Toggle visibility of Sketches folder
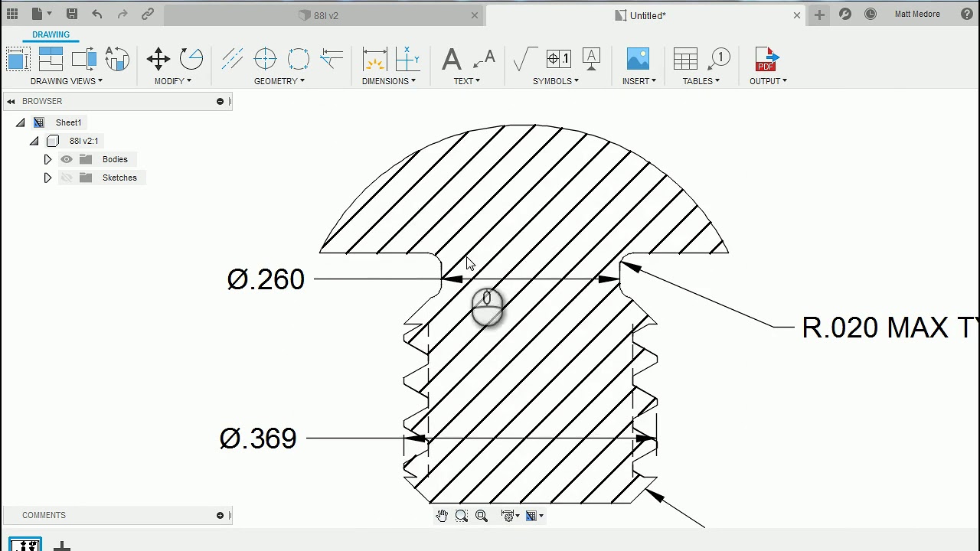Screen dimensions: 980x551 click(67, 178)
